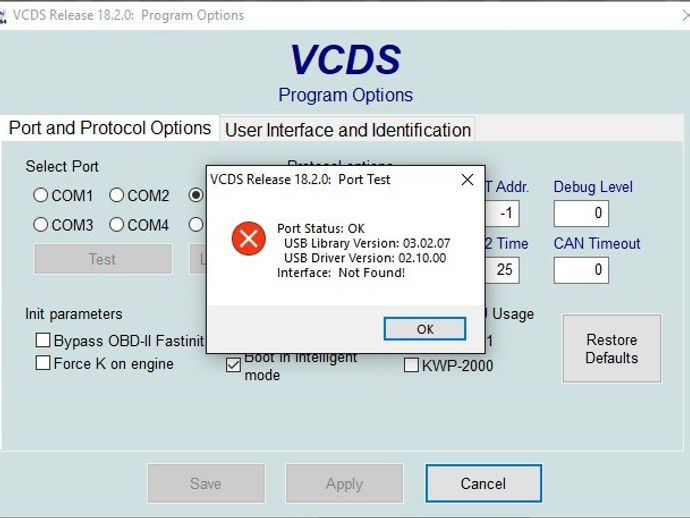Click OK in the Port Test dialog

[425, 329]
